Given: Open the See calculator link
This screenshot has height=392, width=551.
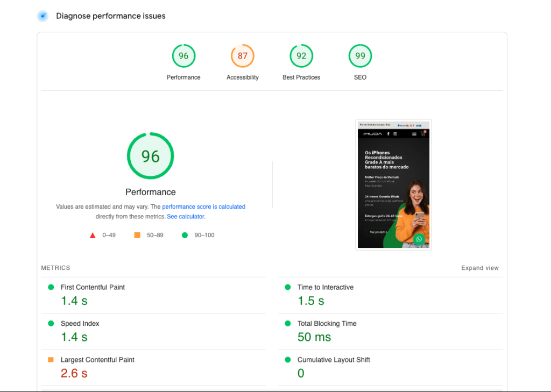Looking at the screenshot, I should (185, 216).
